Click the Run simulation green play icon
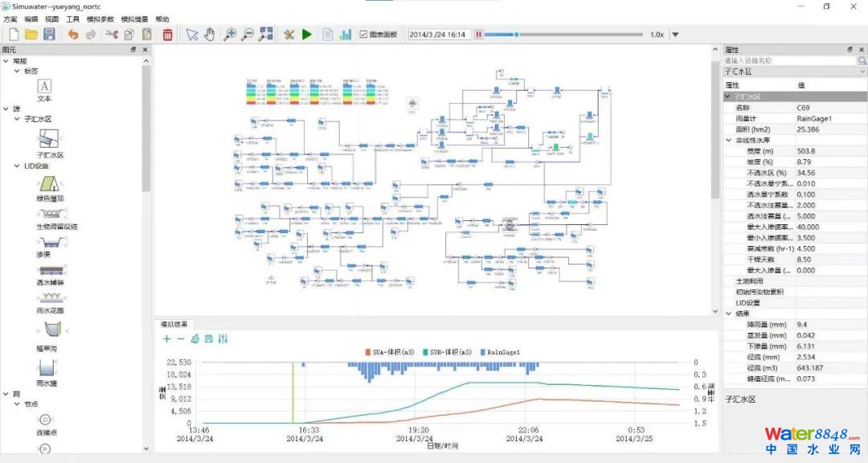The image size is (868, 463). coord(307,35)
